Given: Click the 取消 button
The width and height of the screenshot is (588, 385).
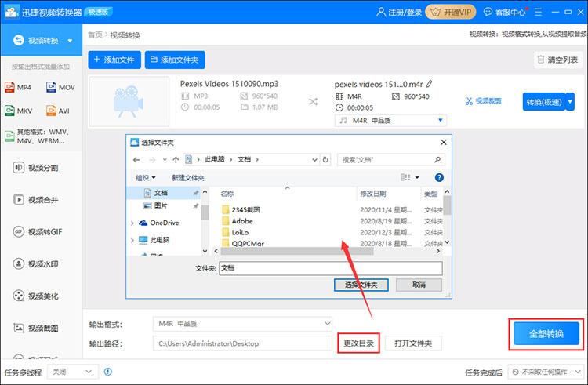Looking at the screenshot, I should click(x=419, y=285).
